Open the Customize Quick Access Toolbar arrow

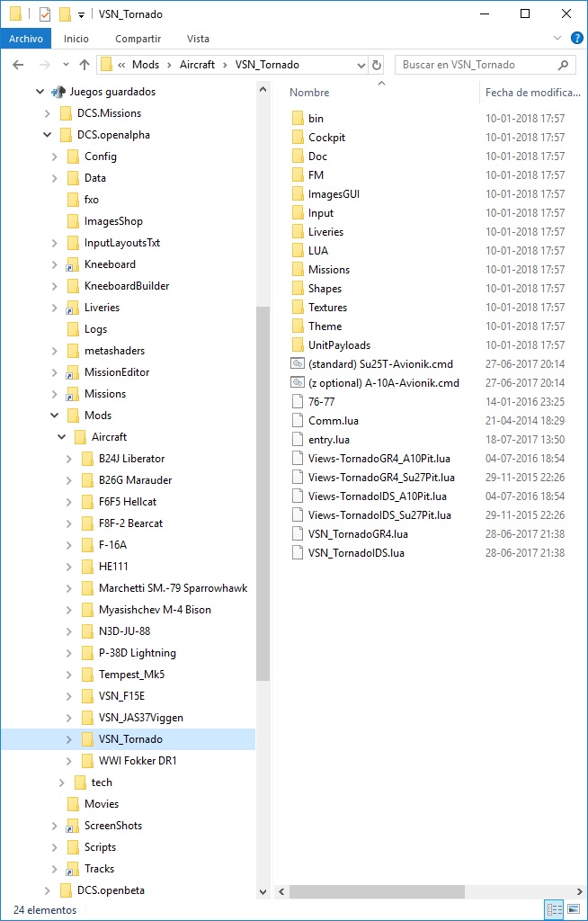click(x=81, y=14)
